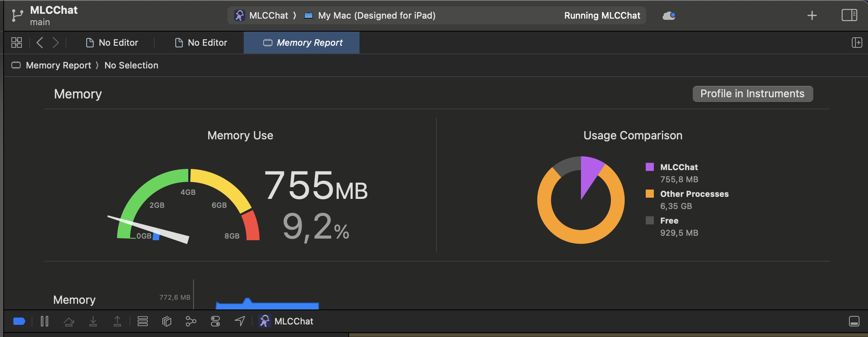Click the Step Out debug icon

point(117,321)
